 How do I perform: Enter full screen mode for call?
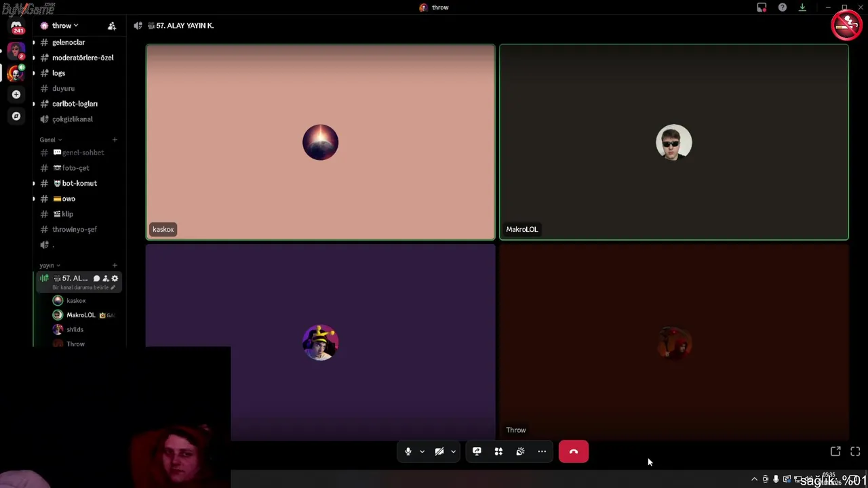pyautogui.click(x=855, y=451)
